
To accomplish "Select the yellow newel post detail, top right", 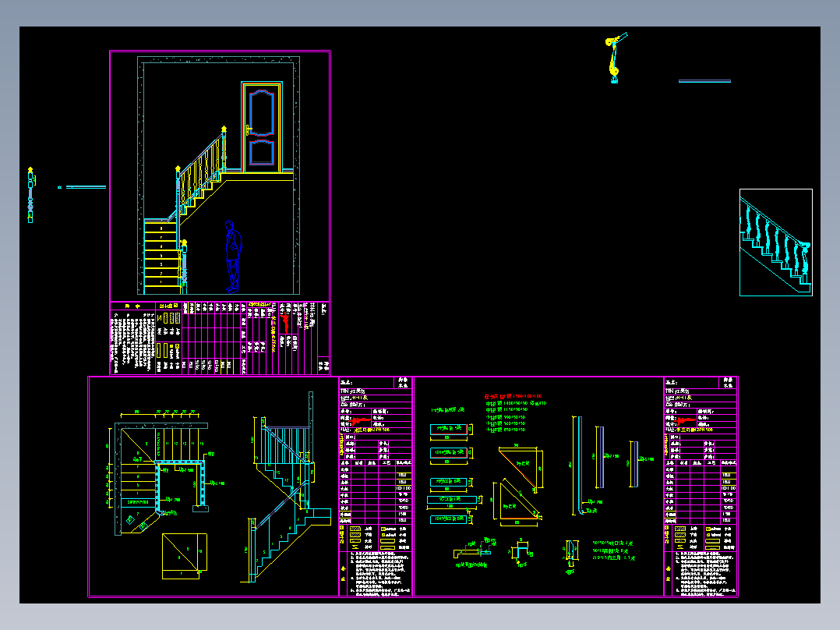I will 615,58.
